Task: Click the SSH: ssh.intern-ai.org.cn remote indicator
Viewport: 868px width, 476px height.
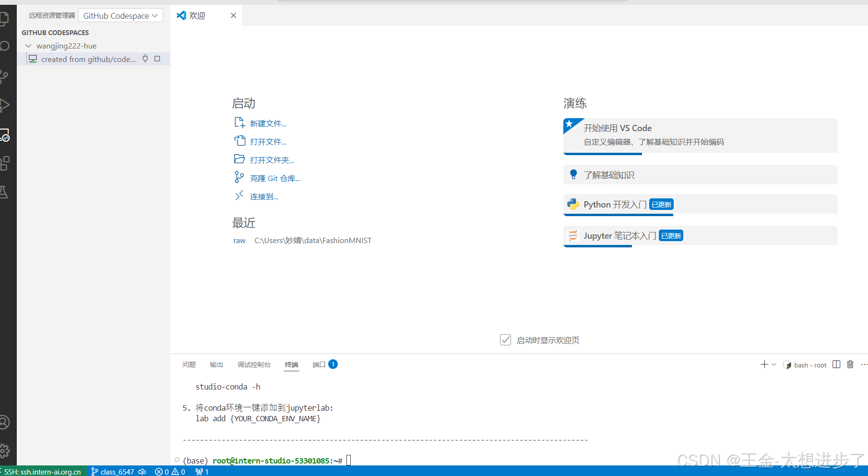Action: coord(43,472)
